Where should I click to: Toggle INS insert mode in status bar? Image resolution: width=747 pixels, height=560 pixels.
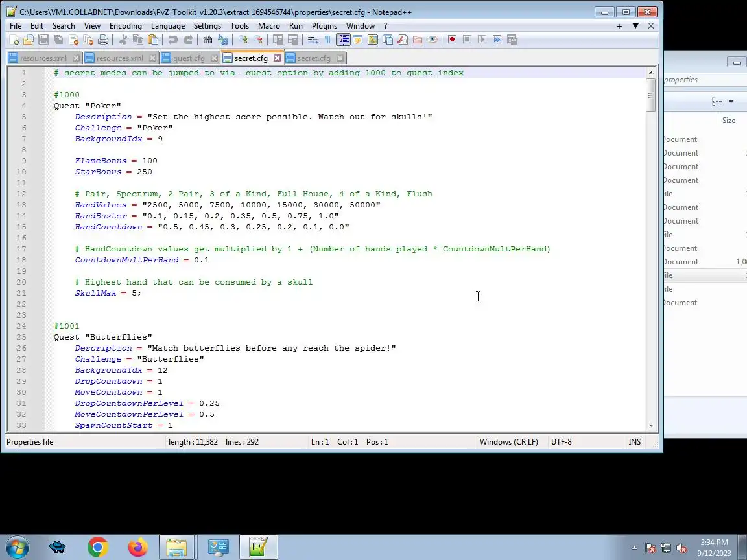635,442
